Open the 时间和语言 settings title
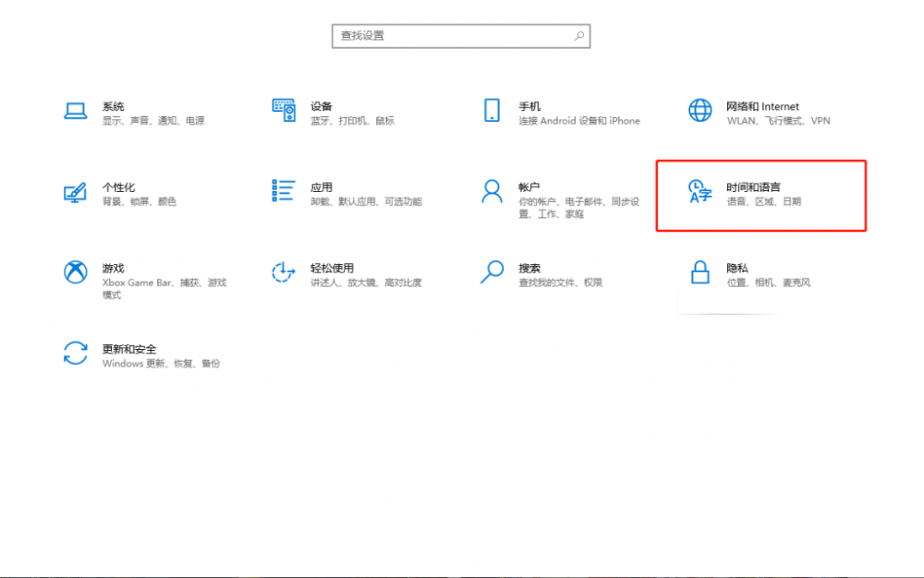 tap(753, 187)
